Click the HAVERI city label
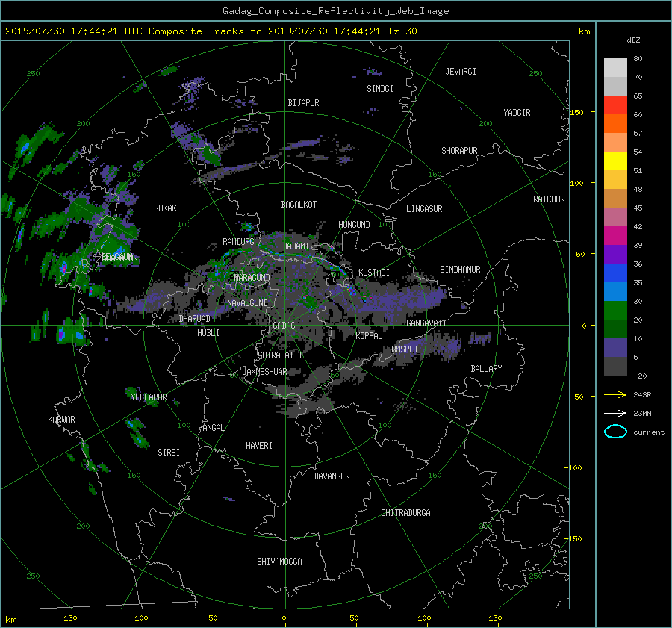The width and height of the screenshot is (672, 628). [259, 446]
